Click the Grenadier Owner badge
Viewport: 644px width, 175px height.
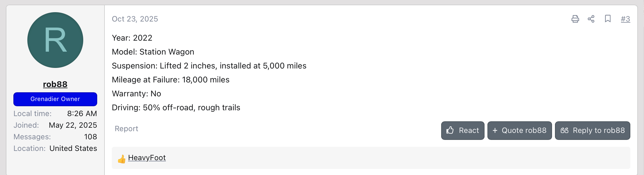[55, 99]
